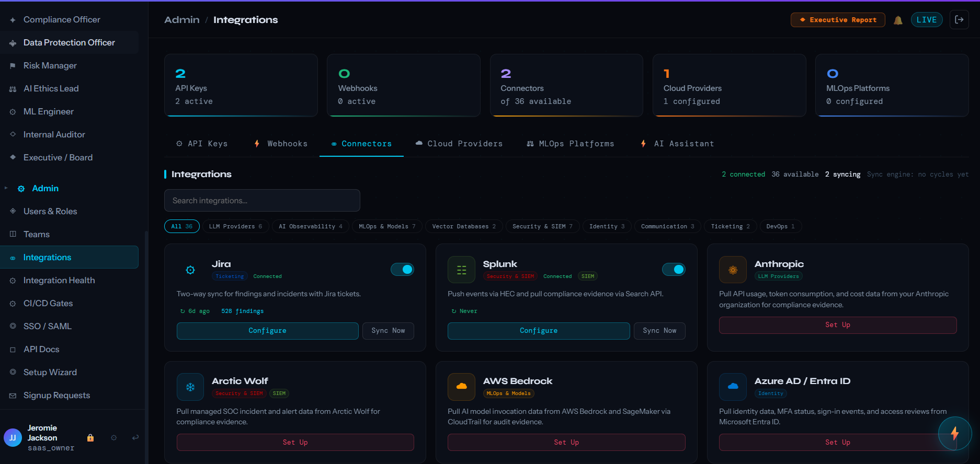Toggle off the Splunk connector switch
The image size is (980, 464).
674,269
